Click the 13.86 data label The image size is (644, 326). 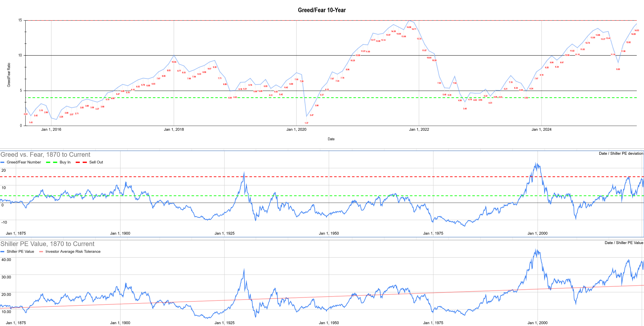(x=598, y=35)
